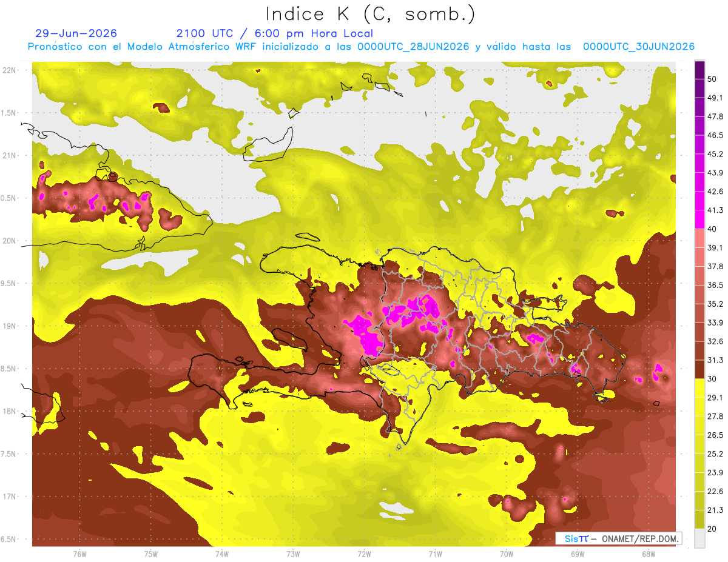Click the 'Pronóstico con el Modelo Atmósferico WRF' subtitle line
The width and height of the screenshot is (728, 562).
(361, 47)
